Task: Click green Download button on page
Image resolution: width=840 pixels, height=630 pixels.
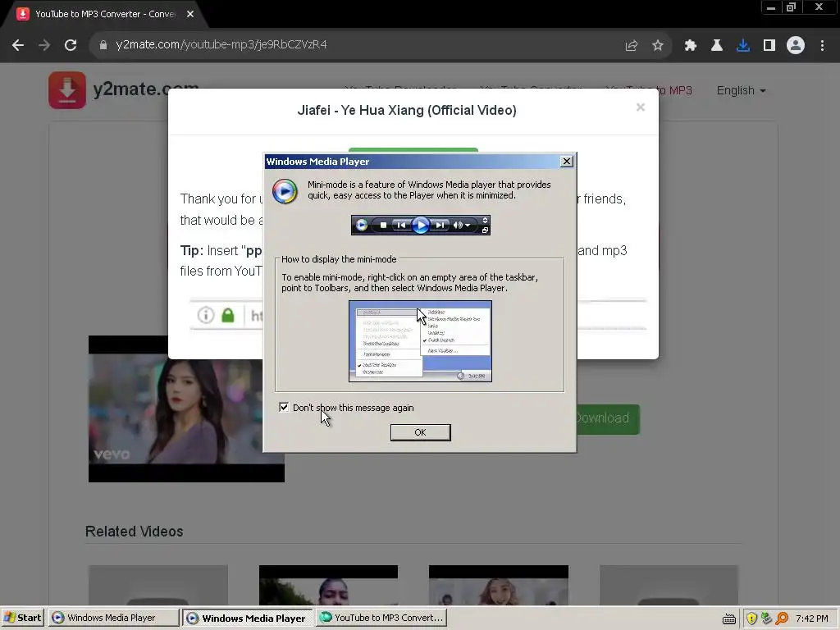Action: click(x=607, y=418)
